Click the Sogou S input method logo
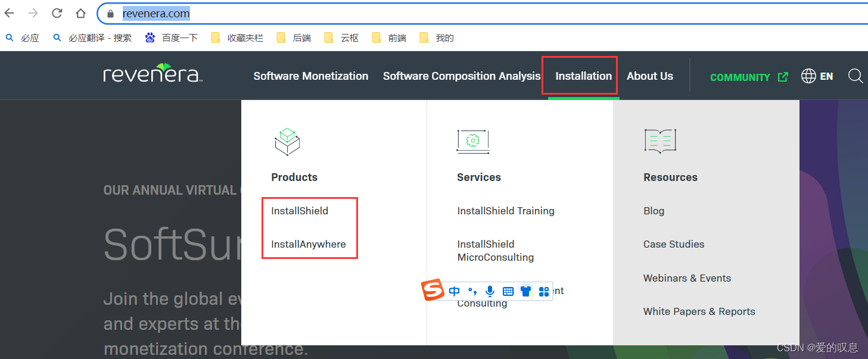This screenshot has width=868, height=359. click(x=433, y=290)
